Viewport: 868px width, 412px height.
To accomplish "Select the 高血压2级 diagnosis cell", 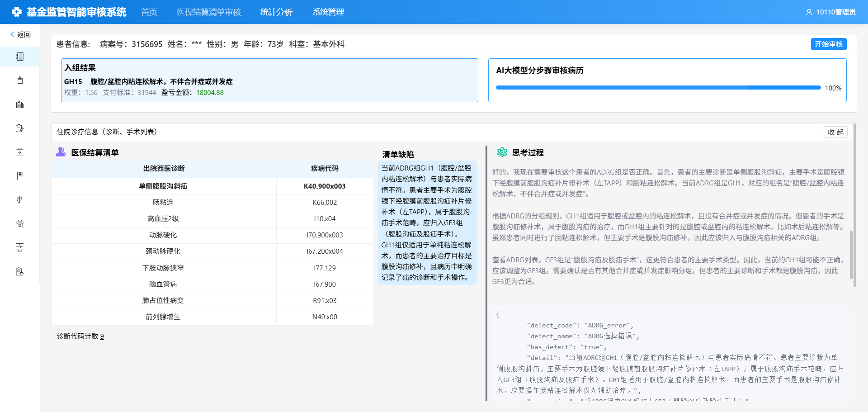I will pyautogui.click(x=163, y=219).
